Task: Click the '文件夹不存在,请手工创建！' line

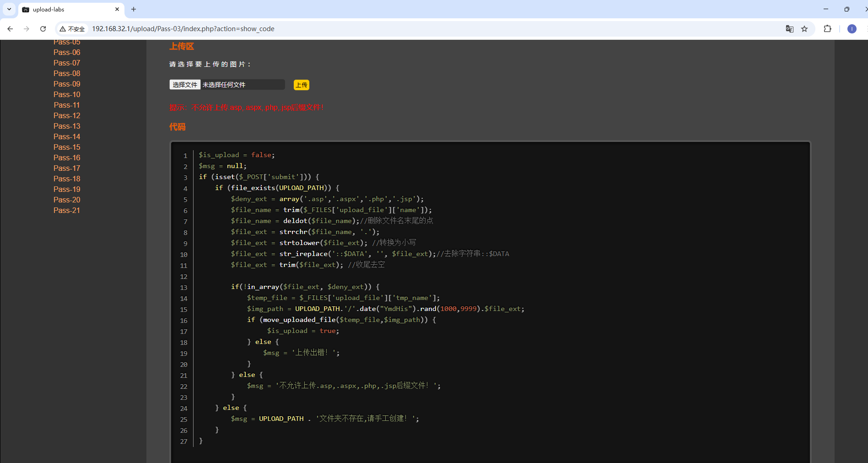Action: (325, 419)
